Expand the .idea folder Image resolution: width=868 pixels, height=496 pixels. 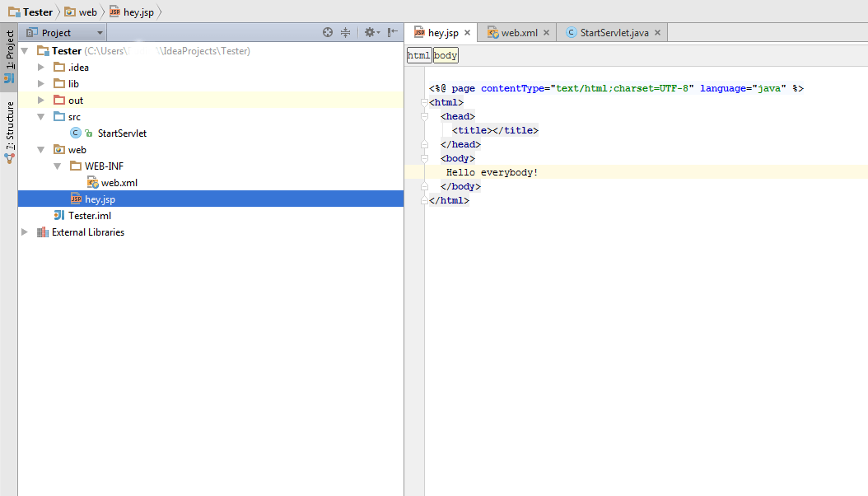(41, 67)
